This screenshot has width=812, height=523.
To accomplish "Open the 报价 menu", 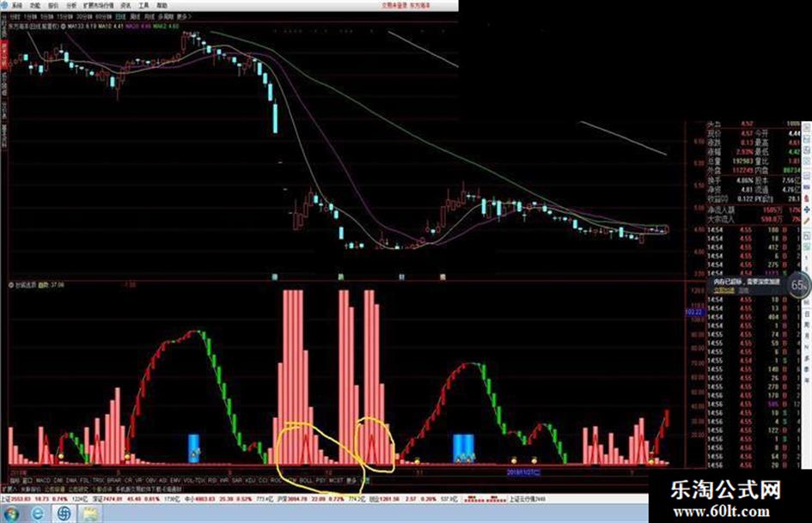I will pyautogui.click(x=52, y=6).
